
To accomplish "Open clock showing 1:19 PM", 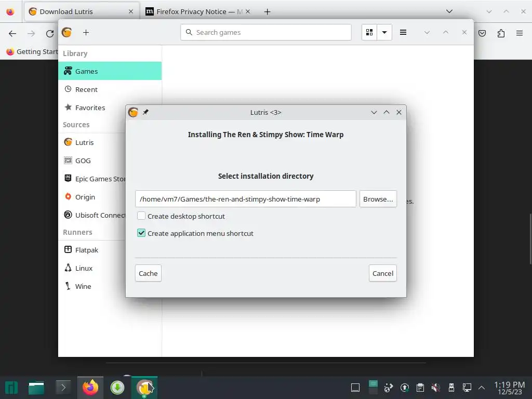I will point(509,388).
